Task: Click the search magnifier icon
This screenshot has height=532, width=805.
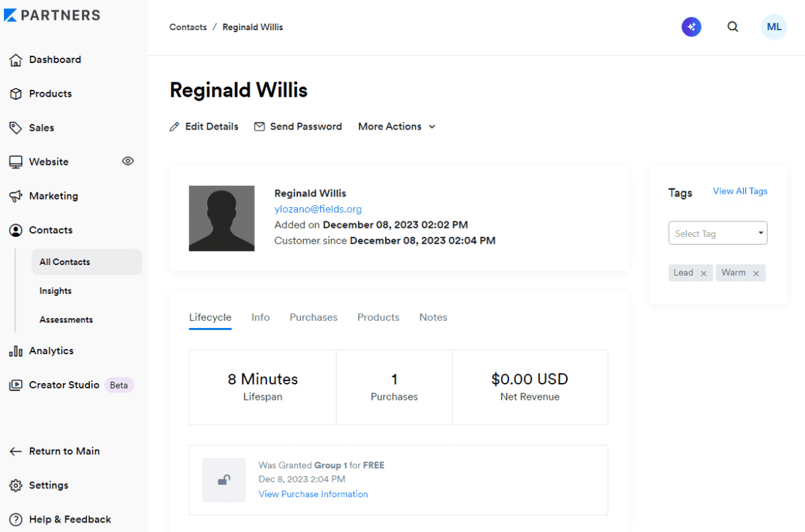Action: [733, 27]
